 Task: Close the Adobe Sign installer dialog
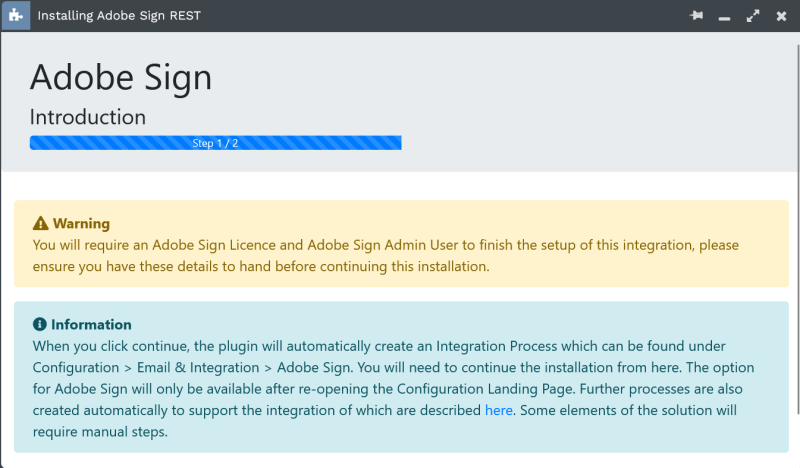coord(780,16)
